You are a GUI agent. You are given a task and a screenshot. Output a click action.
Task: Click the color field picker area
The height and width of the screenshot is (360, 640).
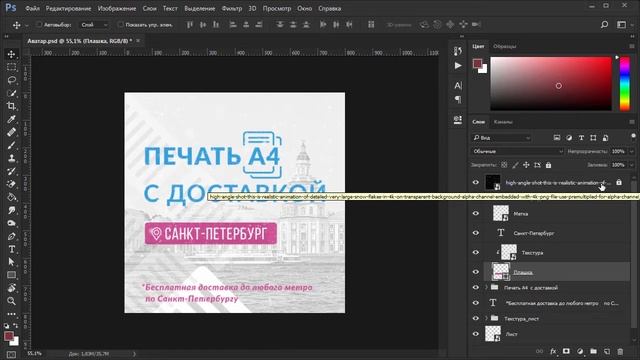551,84
